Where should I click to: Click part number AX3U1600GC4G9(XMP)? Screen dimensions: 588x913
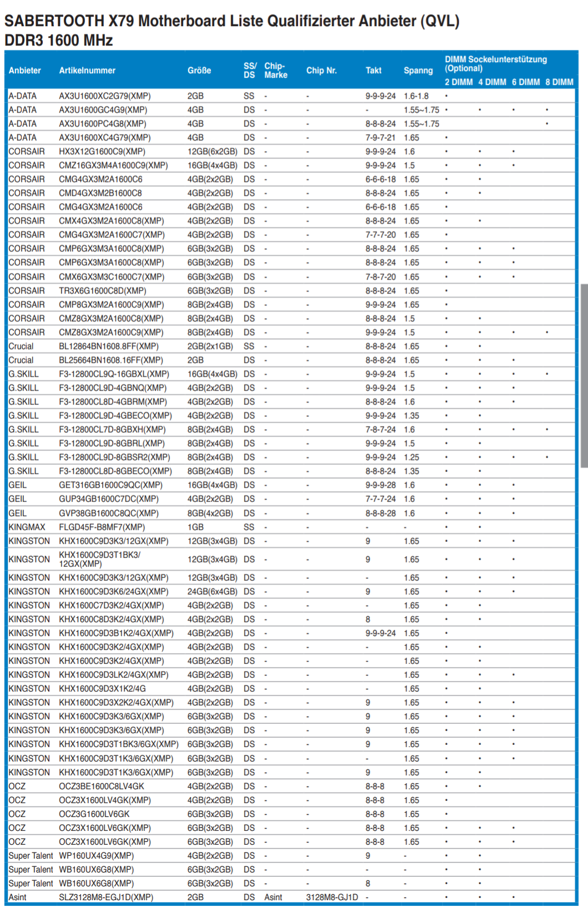pos(103,110)
